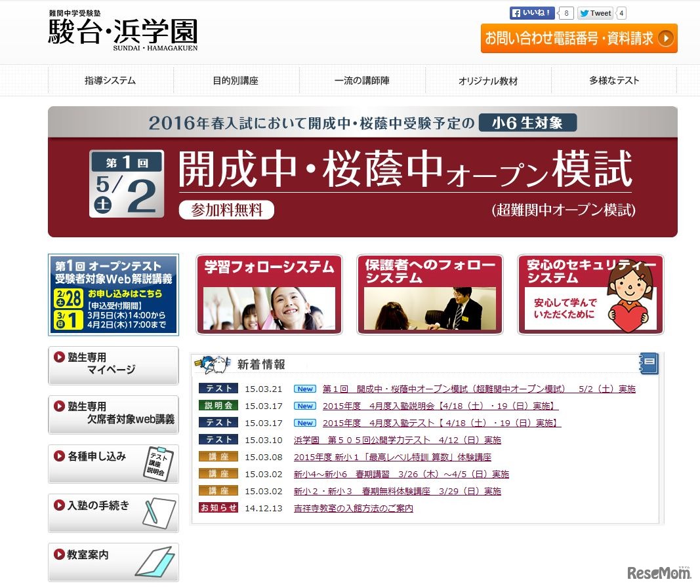
Task: Click the テスト tag dated 15.03.10
Action: tap(218, 439)
